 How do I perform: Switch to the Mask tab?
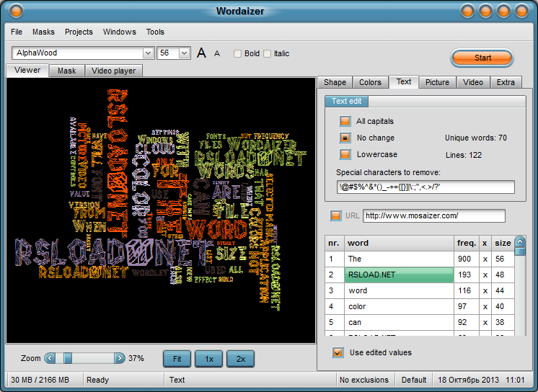66,71
